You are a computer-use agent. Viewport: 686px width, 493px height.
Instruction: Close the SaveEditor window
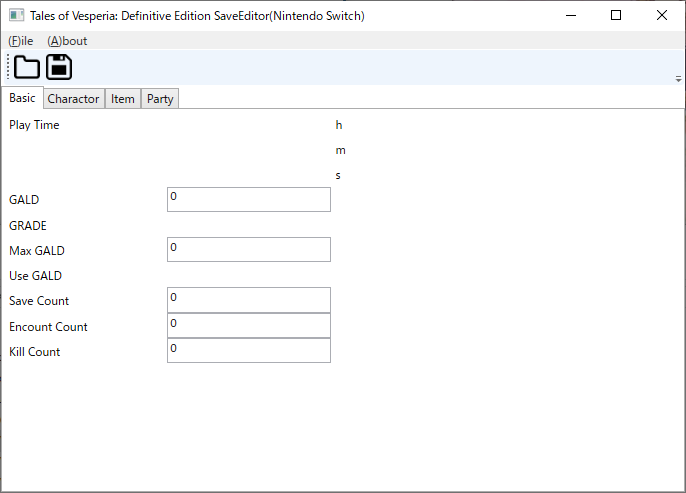pyautogui.click(x=662, y=15)
